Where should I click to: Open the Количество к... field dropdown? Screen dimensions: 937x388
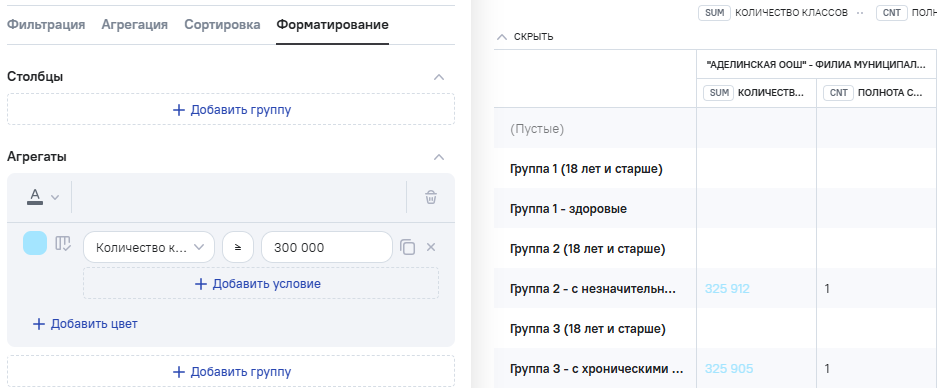click(149, 247)
